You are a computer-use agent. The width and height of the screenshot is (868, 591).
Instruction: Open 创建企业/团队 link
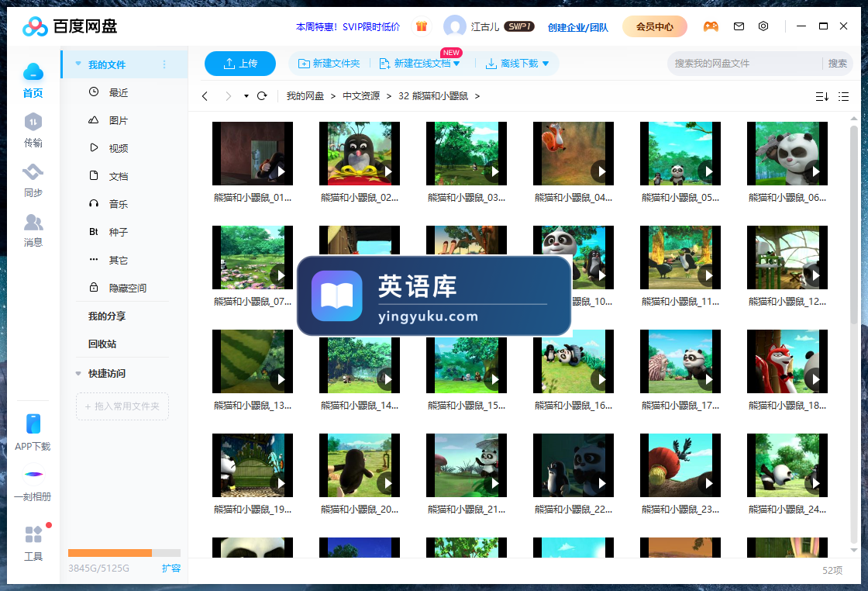(578, 27)
